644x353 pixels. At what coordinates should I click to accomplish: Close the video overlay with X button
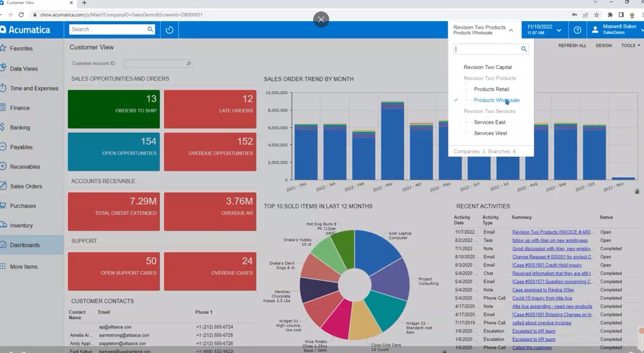click(x=321, y=19)
